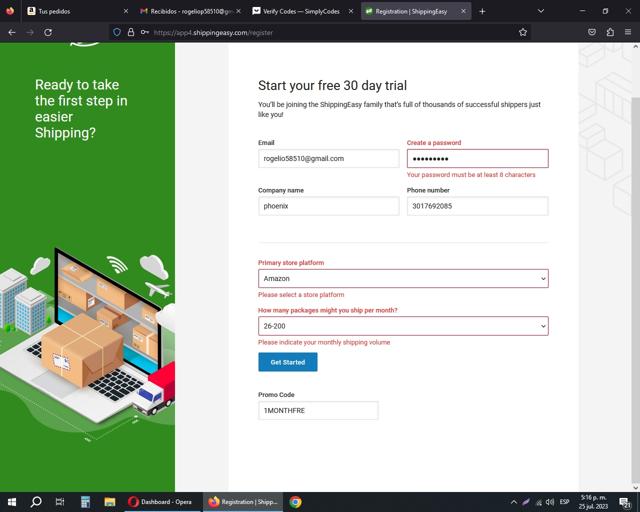Click the Company name field
The width and height of the screenshot is (640, 512).
(329, 206)
